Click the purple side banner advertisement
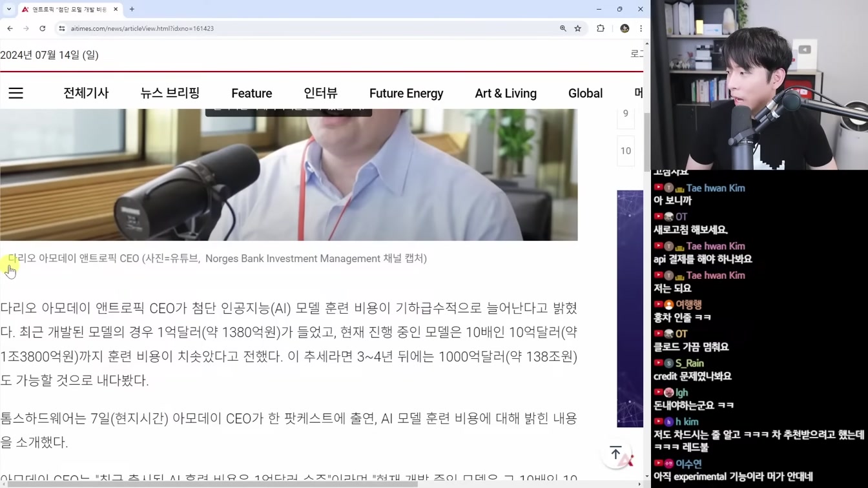868x488 pixels. pos(630,309)
